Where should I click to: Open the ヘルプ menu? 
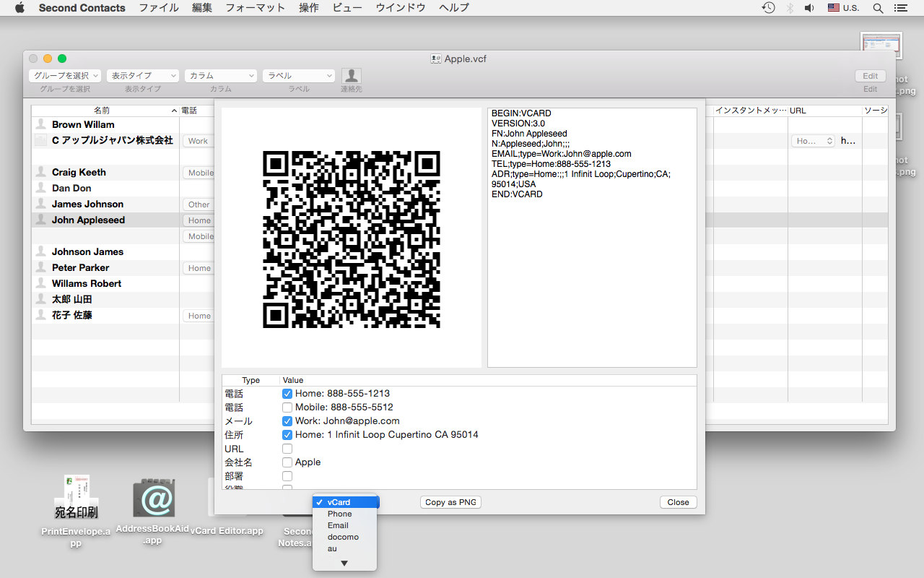click(x=454, y=8)
